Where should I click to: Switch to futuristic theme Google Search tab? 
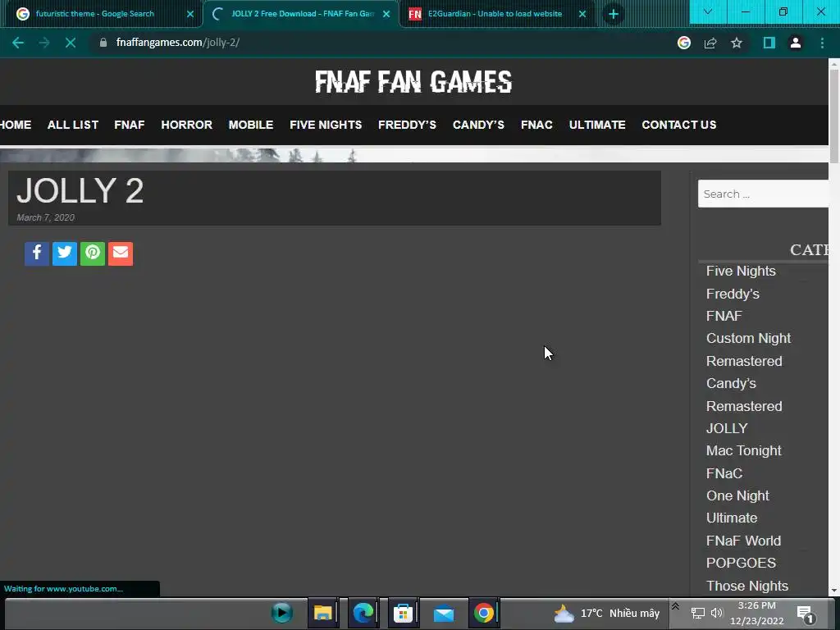click(x=95, y=14)
